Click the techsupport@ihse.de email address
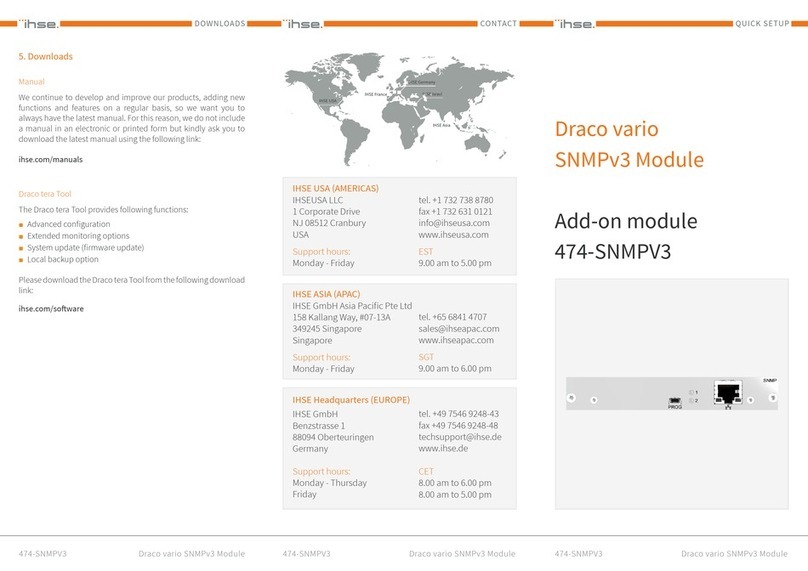The image size is (808, 571). (460, 436)
